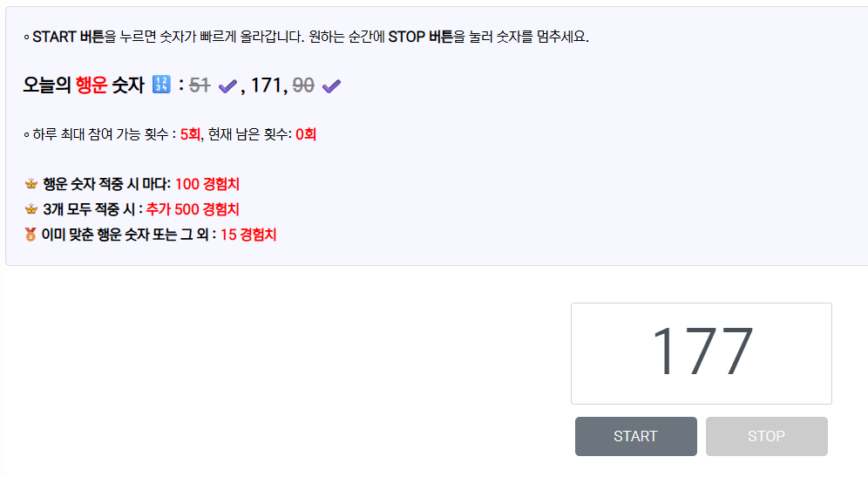Viewport: 868px width, 477px height.
Task: Click the red 100 경험치 reward text
Action: click(207, 184)
